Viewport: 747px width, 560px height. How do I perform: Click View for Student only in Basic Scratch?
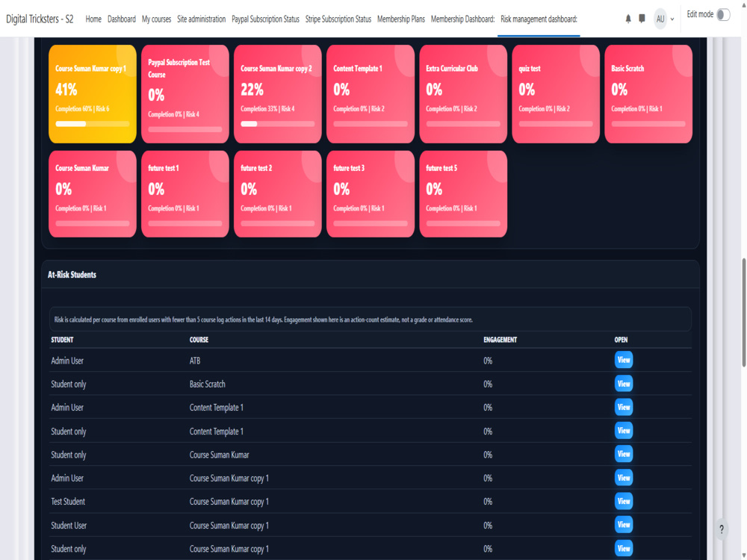click(x=623, y=383)
